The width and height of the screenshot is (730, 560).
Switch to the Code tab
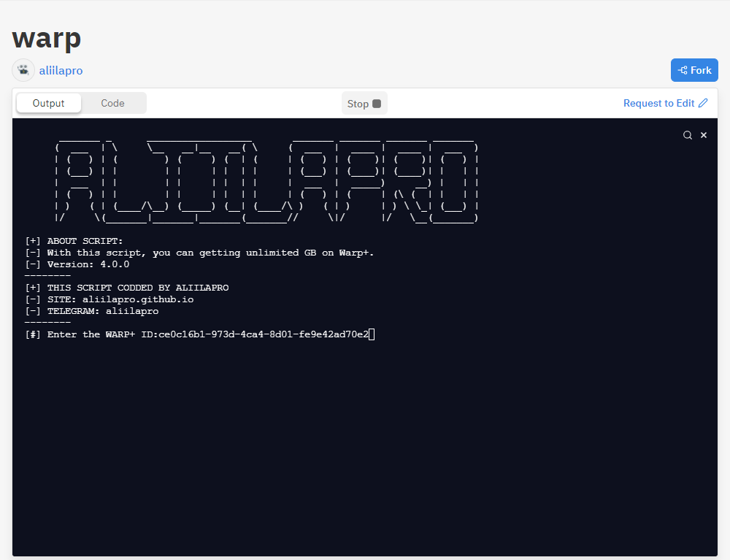(x=112, y=104)
